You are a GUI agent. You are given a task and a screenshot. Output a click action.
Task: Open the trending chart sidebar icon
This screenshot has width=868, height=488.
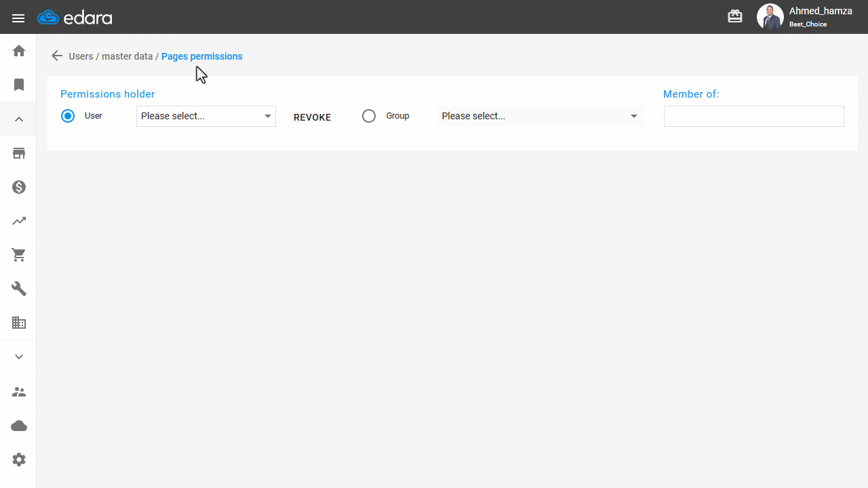tap(19, 221)
